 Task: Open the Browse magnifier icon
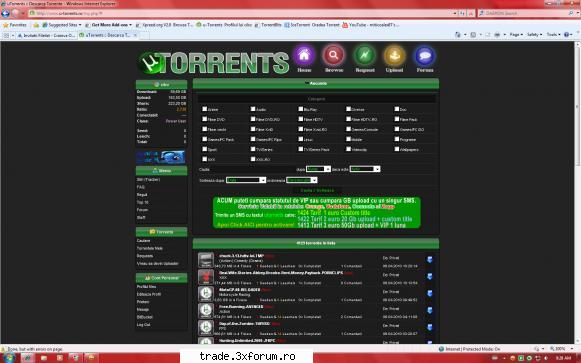tap(333, 56)
